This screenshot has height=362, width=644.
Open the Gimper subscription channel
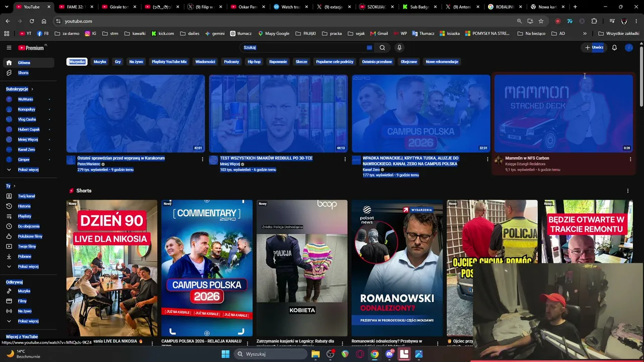pos(28,160)
